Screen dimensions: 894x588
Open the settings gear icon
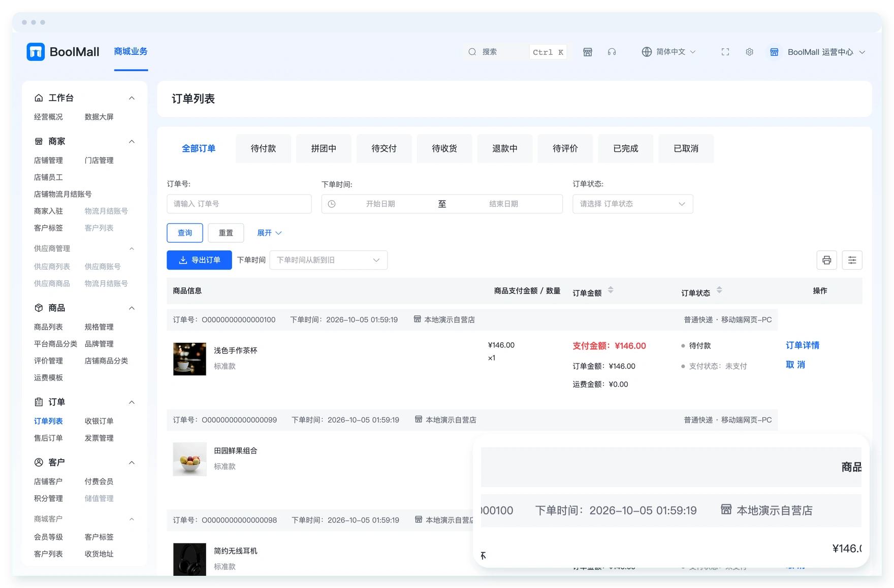coord(749,52)
